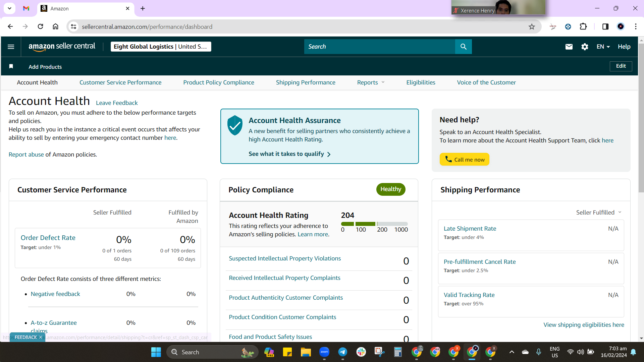Viewport: 644px width, 362px height.
Task: Open the Shipping Performance tab
Action: click(x=306, y=82)
